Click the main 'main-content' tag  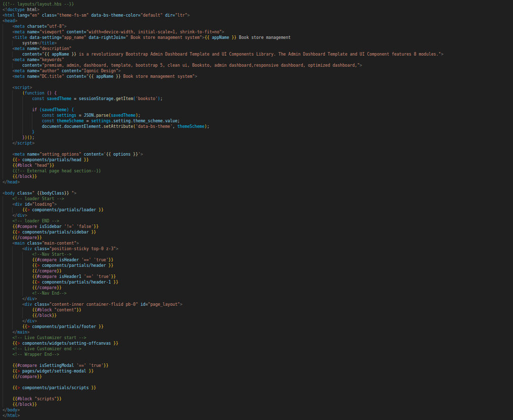point(46,243)
